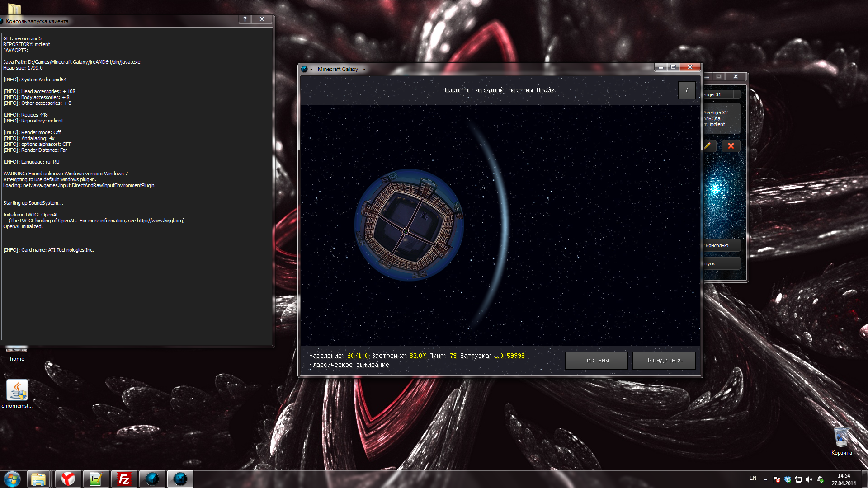This screenshot has width=868, height=488.
Task: Click the Action Center flag tray icon
Action: coord(777,479)
